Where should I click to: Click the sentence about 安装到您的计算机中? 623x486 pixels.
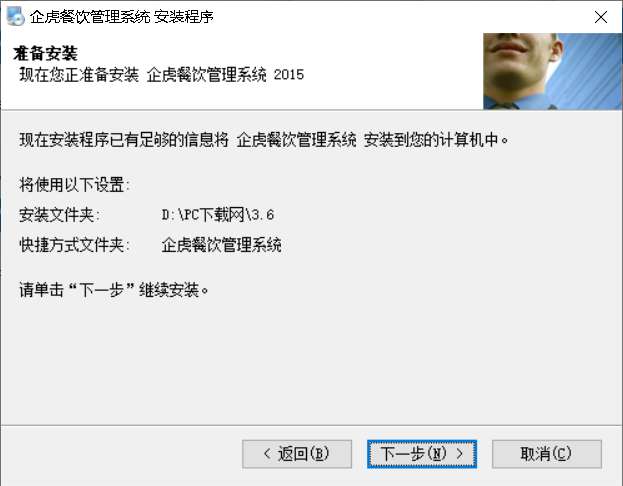pos(263,140)
